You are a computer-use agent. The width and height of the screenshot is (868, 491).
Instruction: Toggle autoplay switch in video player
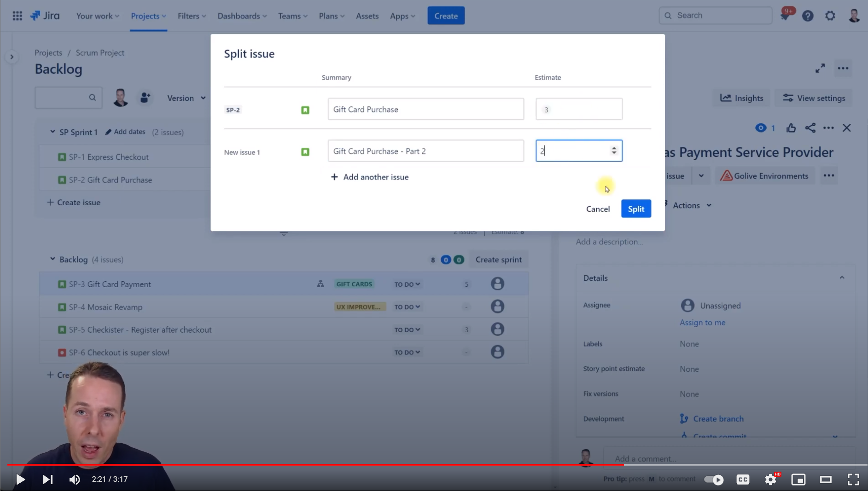point(714,479)
